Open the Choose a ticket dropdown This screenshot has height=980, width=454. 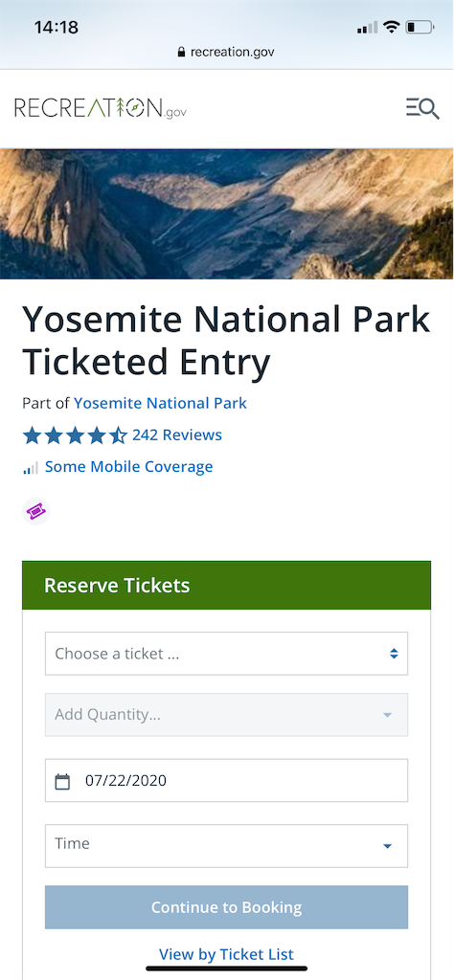tap(226, 654)
